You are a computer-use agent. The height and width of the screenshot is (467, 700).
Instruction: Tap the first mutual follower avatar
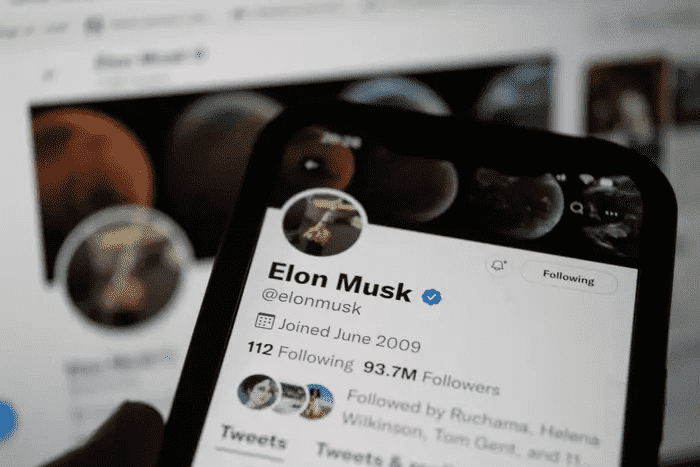click(x=258, y=392)
